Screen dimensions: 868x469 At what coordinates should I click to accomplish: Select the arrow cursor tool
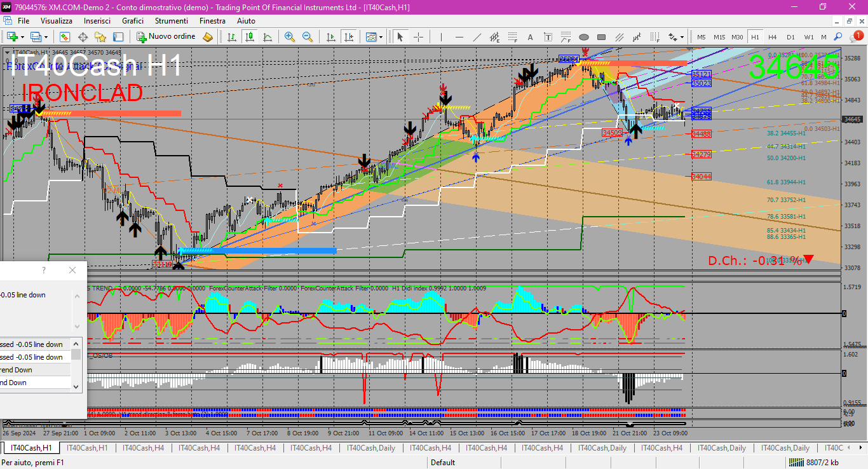[x=400, y=37]
